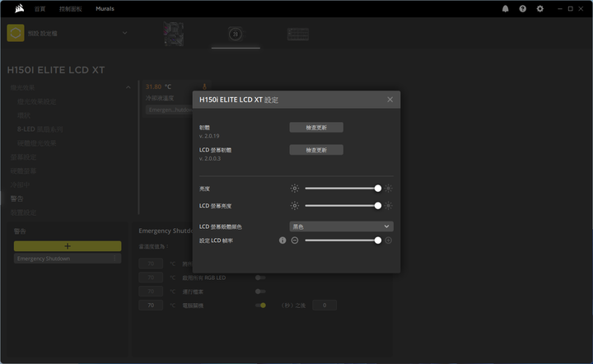Click 檢查更新 for LCD 螢幕韌體

click(316, 150)
